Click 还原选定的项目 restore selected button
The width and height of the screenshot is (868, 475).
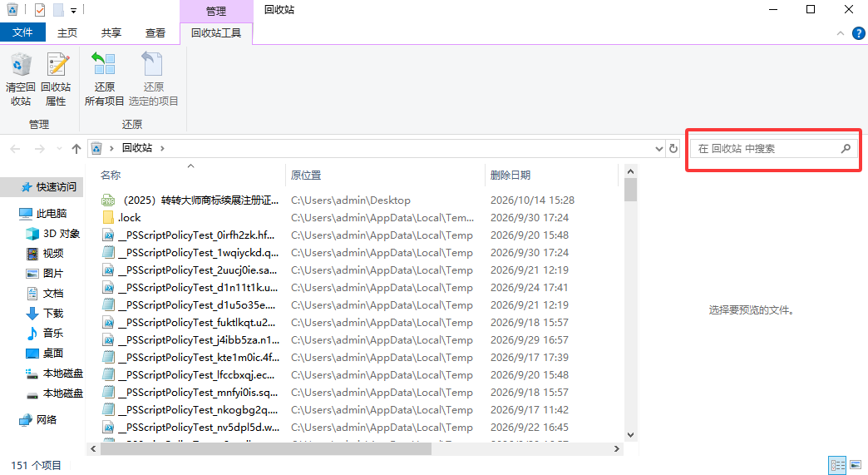coord(153,79)
